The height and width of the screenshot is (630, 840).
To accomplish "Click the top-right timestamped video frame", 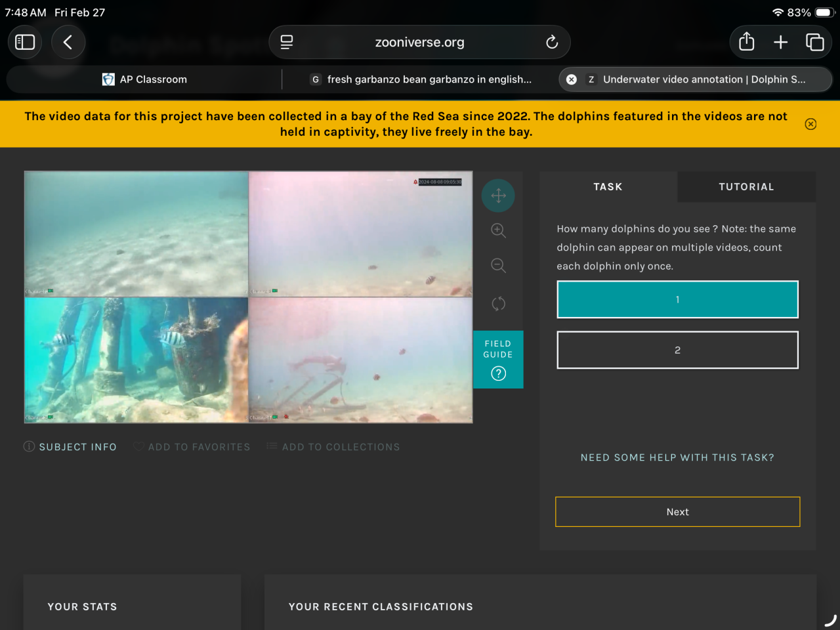I will (361, 234).
